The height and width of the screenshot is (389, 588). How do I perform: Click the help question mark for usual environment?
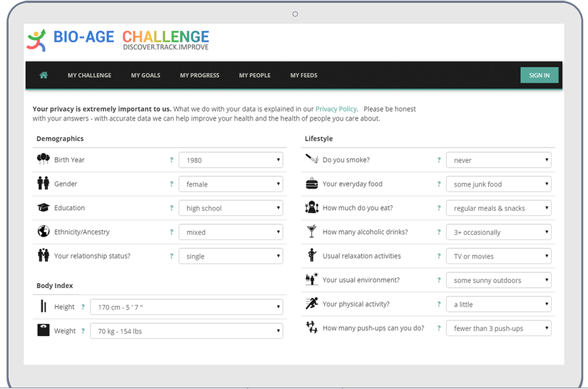pyautogui.click(x=439, y=280)
